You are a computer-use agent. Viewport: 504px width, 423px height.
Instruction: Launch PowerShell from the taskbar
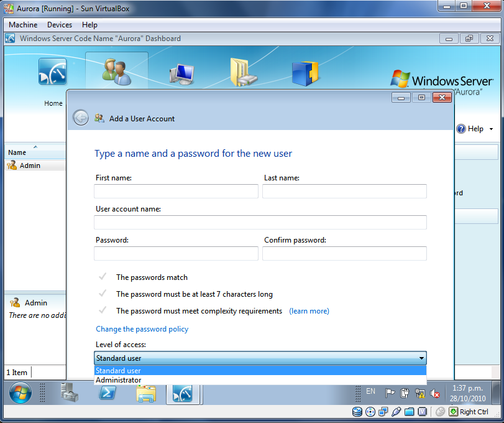pos(108,393)
